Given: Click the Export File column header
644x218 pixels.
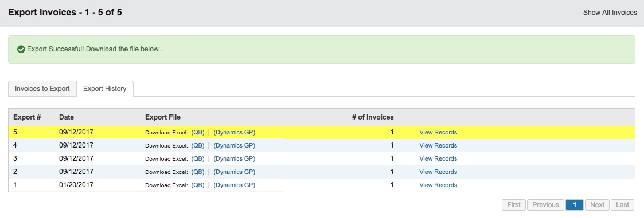Looking at the screenshot, I should [x=163, y=117].
